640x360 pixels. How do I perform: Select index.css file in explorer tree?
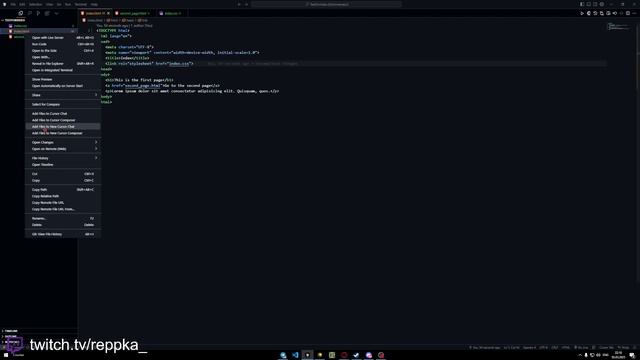point(39,26)
